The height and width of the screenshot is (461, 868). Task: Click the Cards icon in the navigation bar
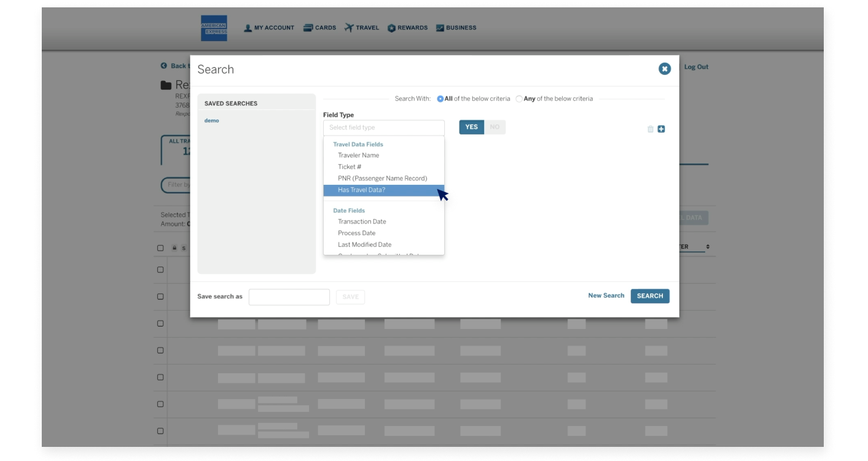coord(308,27)
